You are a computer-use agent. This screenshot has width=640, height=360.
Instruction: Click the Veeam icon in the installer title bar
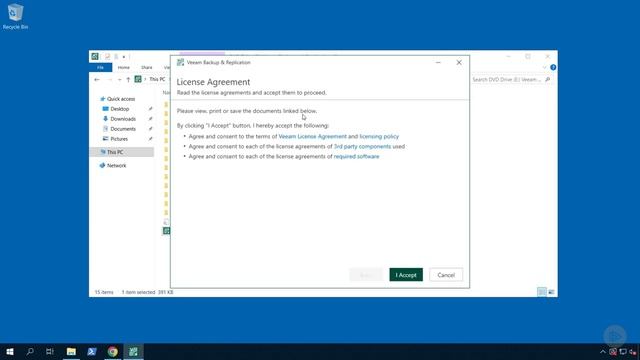180,62
